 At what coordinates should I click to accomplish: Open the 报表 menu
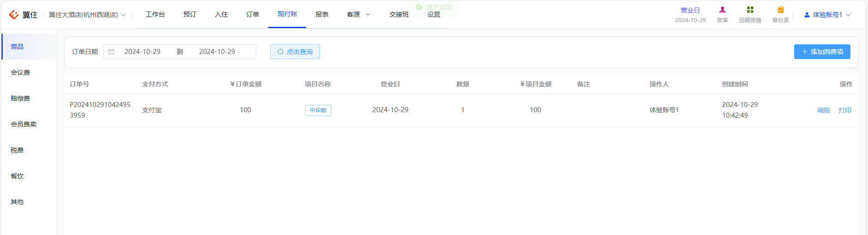click(x=322, y=14)
